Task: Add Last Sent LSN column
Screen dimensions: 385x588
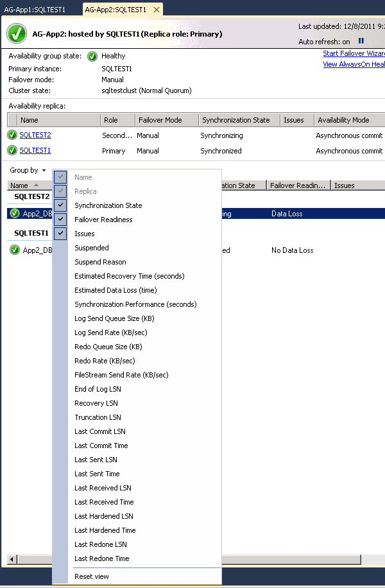Action: (96, 460)
